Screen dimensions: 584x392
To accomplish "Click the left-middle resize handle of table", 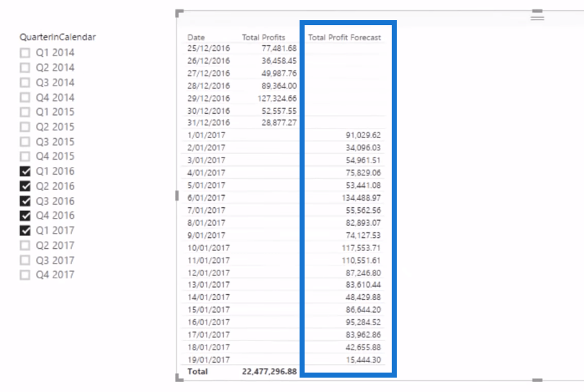I will point(176,196).
